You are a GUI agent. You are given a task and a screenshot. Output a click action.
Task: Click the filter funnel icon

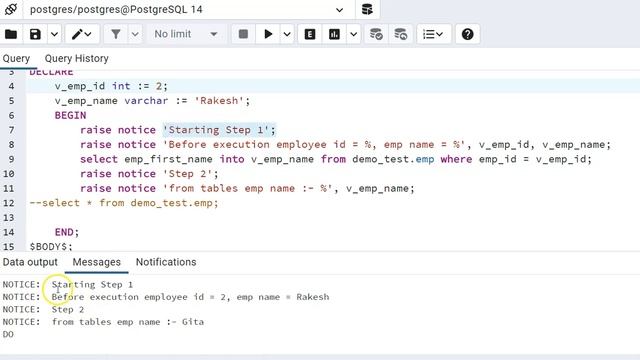coord(116,34)
